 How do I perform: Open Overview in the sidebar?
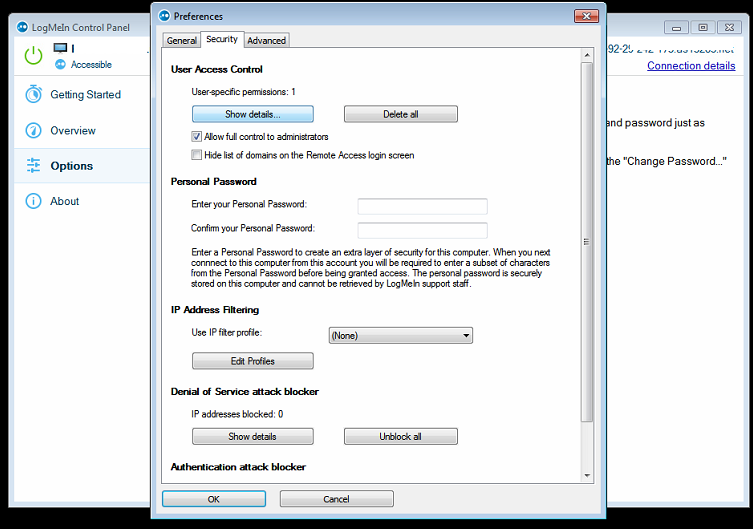coord(82,130)
